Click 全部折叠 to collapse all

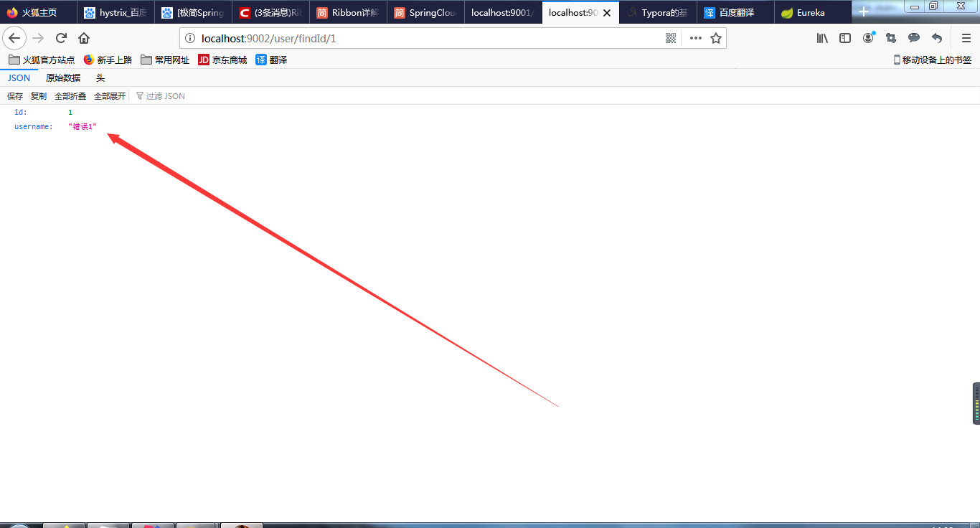click(70, 96)
